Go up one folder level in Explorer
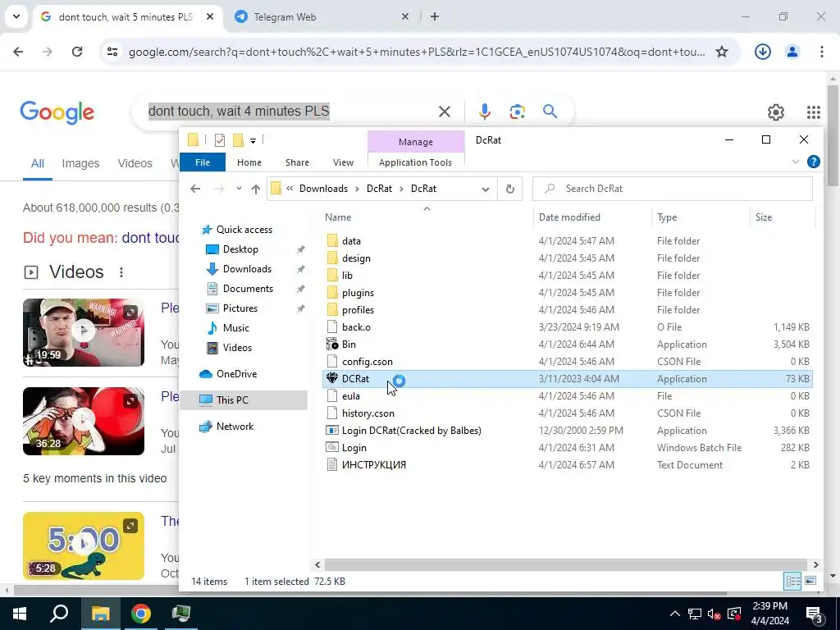 pyautogui.click(x=256, y=189)
